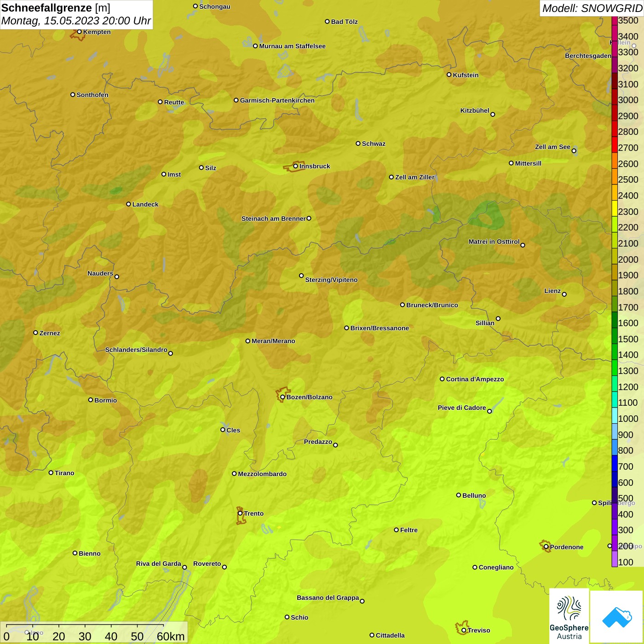Click the Bad Tölz label
This screenshot has height=644, width=644.
344,22
